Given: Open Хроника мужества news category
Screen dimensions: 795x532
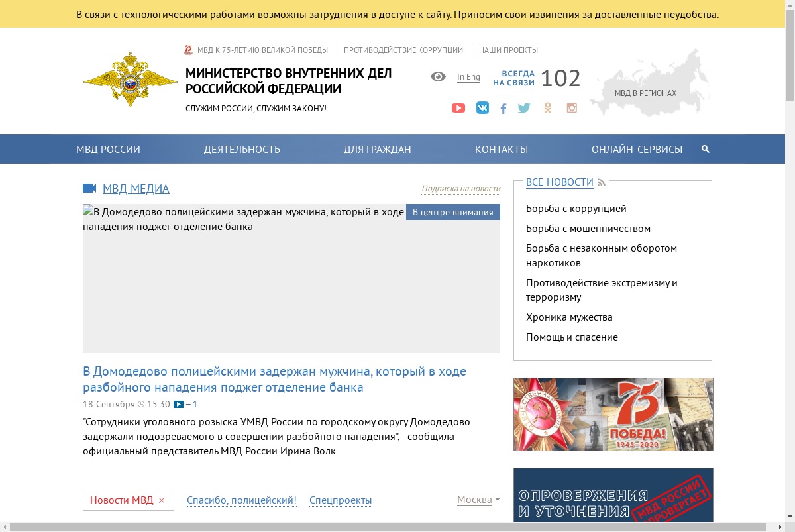Looking at the screenshot, I should point(569,317).
